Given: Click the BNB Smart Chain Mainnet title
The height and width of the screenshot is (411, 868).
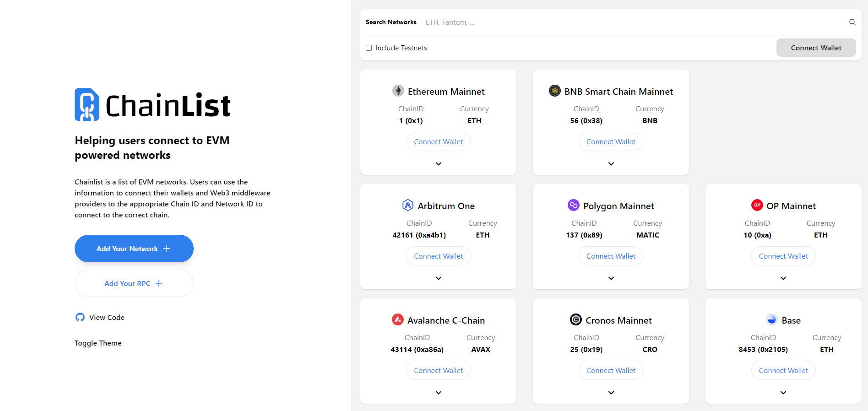Looking at the screenshot, I should 618,92.
